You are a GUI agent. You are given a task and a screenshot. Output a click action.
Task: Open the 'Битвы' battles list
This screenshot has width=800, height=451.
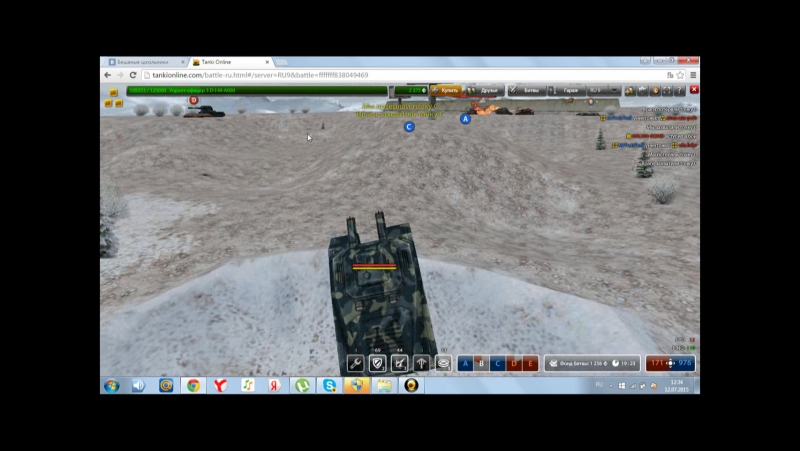[x=527, y=90]
